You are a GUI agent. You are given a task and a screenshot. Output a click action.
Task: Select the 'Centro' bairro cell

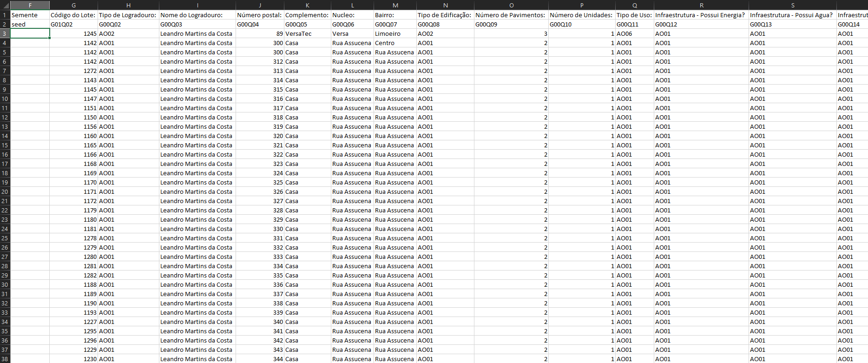395,43
